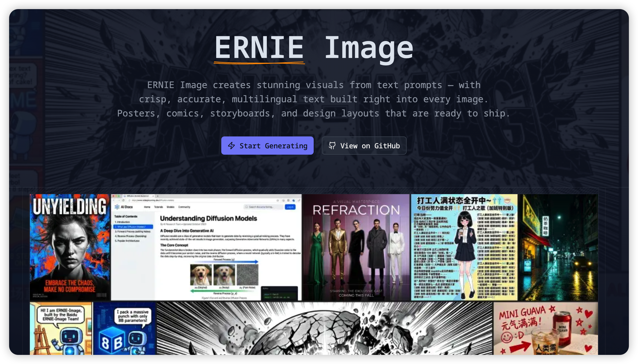
Task: Click the back navigation arrow in the docs browser toolbar
Action: pos(113,200)
